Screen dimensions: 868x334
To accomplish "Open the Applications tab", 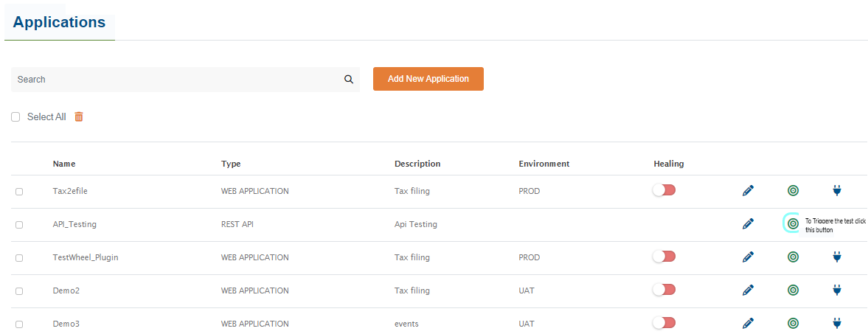I will (x=60, y=22).
